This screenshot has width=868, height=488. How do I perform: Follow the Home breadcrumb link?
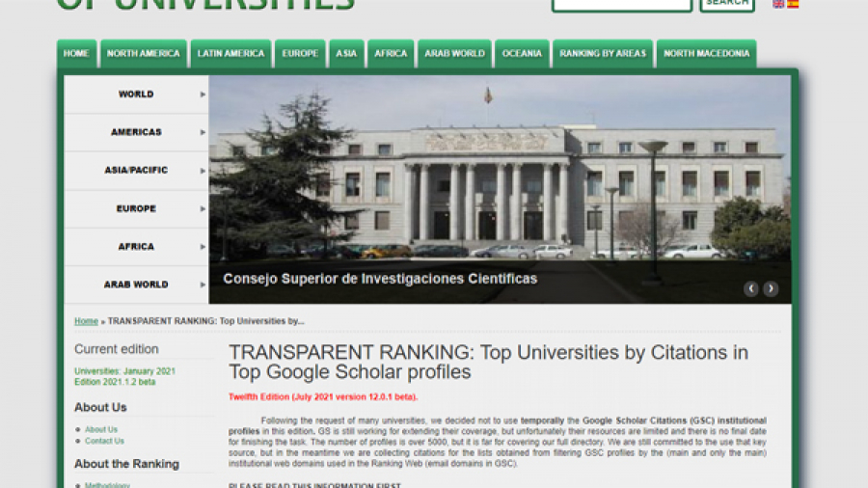87,321
